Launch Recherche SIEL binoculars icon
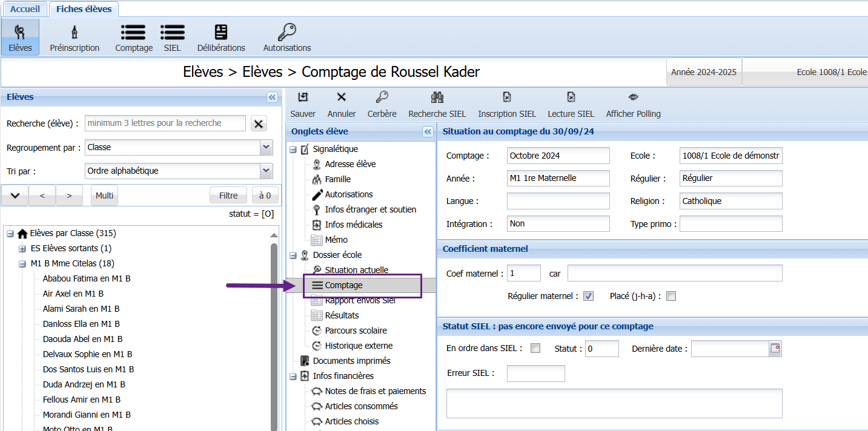This screenshot has width=868, height=431. click(437, 97)
